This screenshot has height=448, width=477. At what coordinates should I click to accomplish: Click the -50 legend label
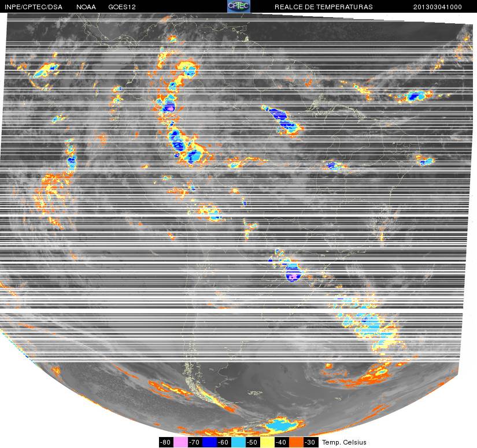(253, 442)
